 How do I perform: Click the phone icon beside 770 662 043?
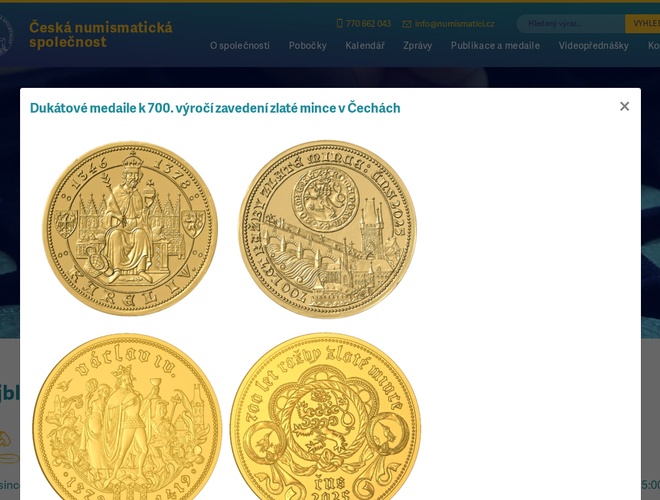[340, 24]
